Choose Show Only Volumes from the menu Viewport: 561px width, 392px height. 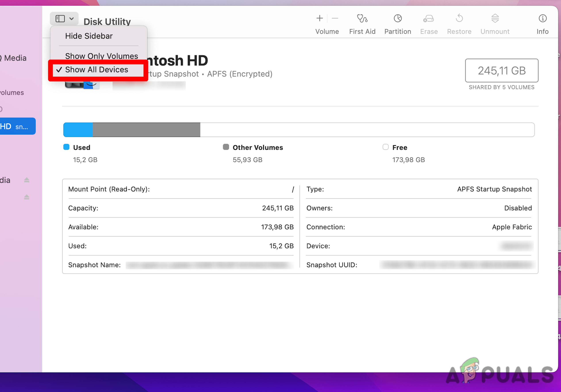point(101,56)
